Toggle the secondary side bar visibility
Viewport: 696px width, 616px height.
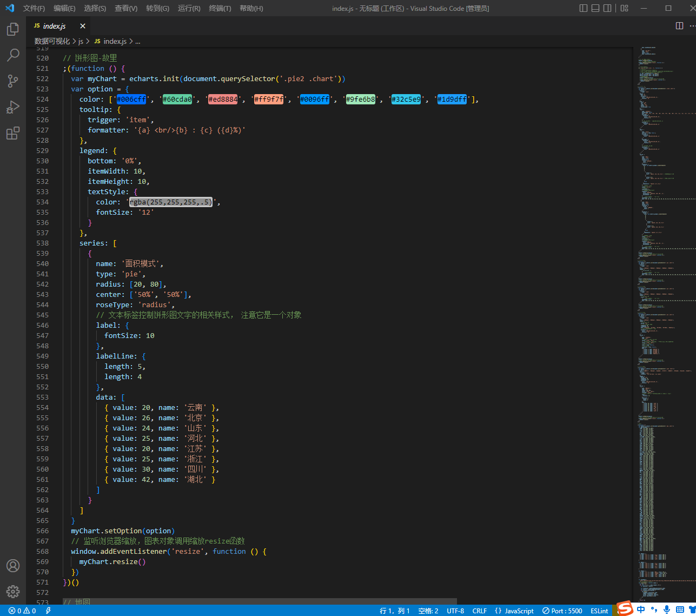607,8
